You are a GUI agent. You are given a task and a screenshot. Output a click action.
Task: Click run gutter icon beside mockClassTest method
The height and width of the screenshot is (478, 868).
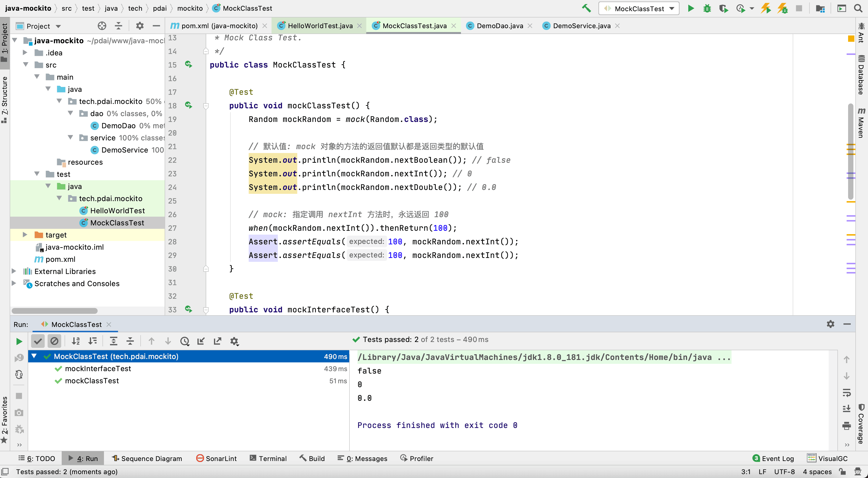[189, 105]
